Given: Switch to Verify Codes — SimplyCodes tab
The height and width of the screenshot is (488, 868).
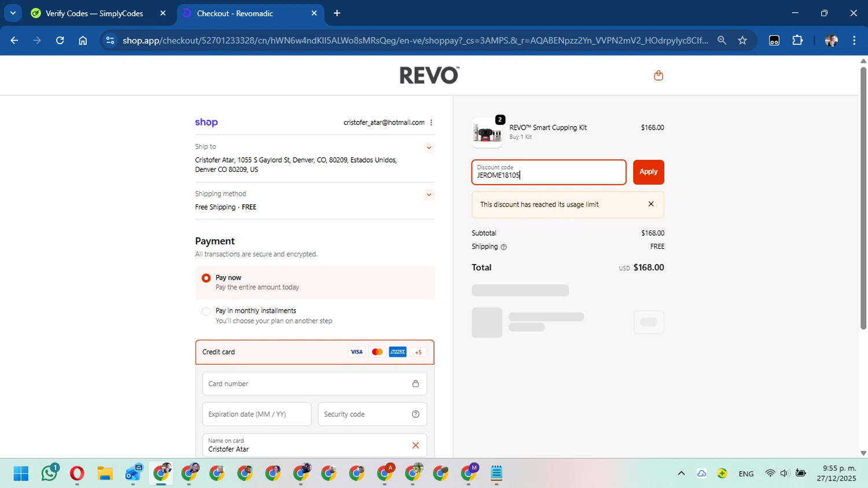Looking at the screenshot, I should (94, 13).
